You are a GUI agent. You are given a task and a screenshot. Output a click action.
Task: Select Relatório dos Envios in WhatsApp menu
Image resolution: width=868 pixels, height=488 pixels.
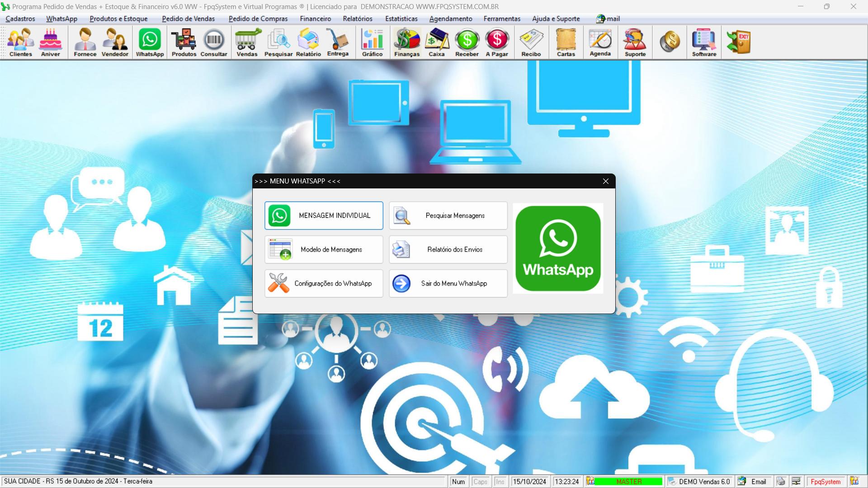(448, 249)
